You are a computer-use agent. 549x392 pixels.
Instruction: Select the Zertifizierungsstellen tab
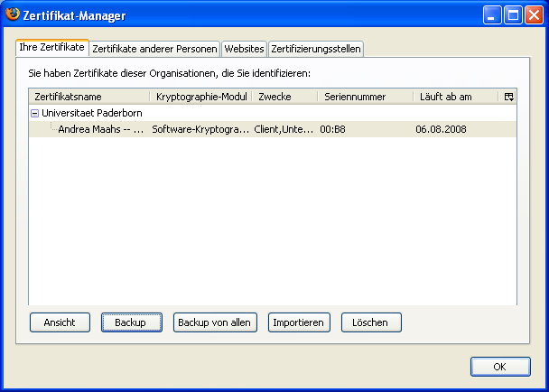315,48
